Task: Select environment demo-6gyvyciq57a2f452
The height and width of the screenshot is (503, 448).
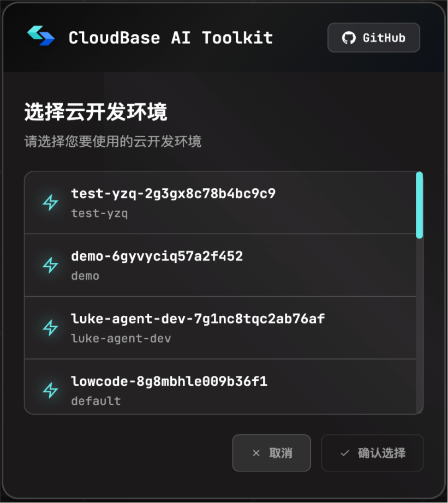Action: 220,265
